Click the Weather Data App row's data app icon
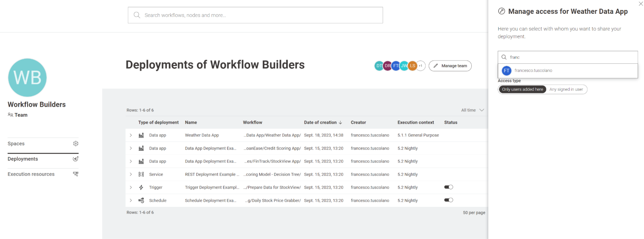 141,135
